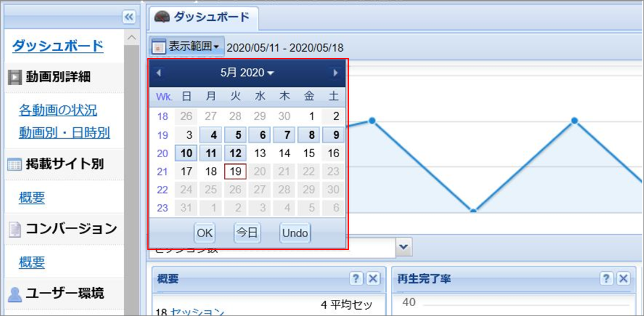The width and height of the screenshot is (644, 316).
Task: Click the user icon beside ユーザー環境
Action: 15,294
